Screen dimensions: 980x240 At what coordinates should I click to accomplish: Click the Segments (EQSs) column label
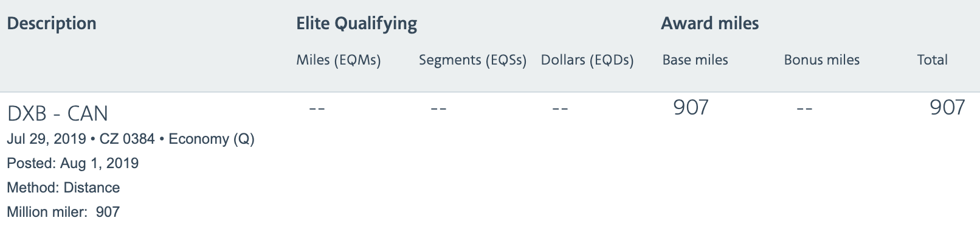472,60
